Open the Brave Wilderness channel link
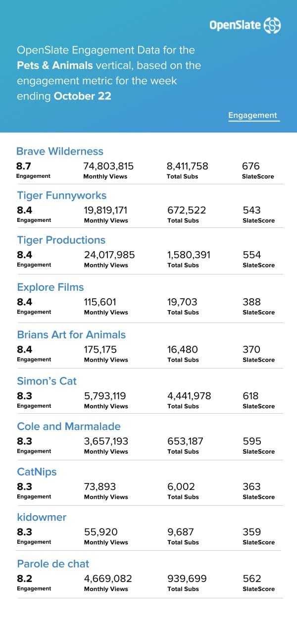 (60, 151)
